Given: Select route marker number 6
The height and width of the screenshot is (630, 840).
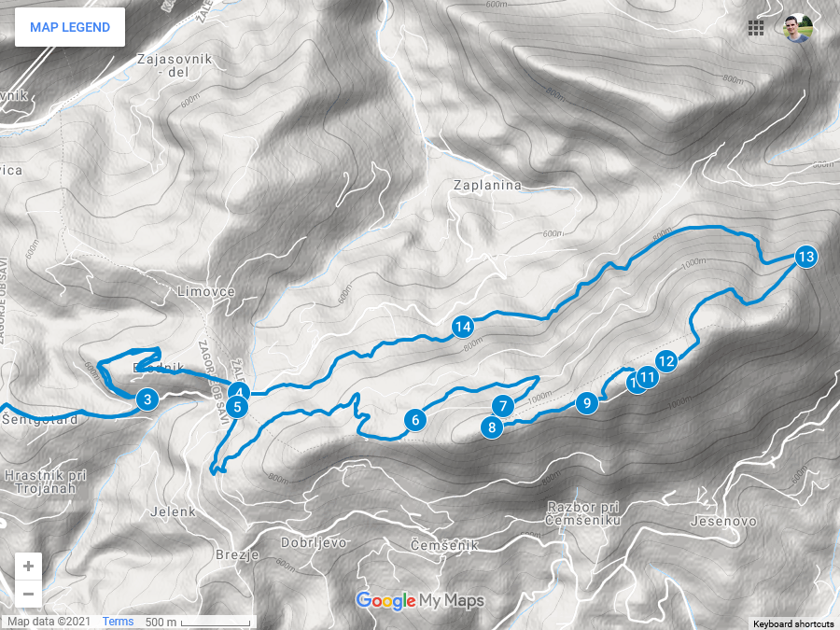Looking at the screenshot, I should tap(415, 419).
